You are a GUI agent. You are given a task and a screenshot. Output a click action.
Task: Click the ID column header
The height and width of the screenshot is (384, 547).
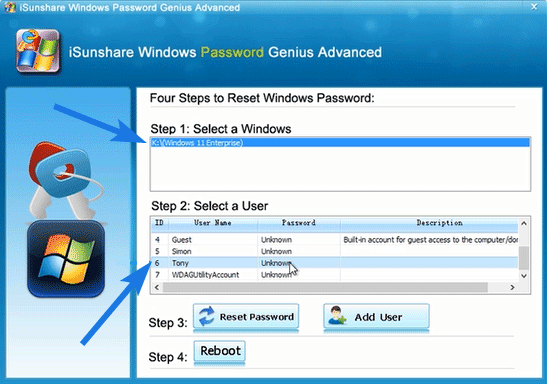[x=159, y=223]
